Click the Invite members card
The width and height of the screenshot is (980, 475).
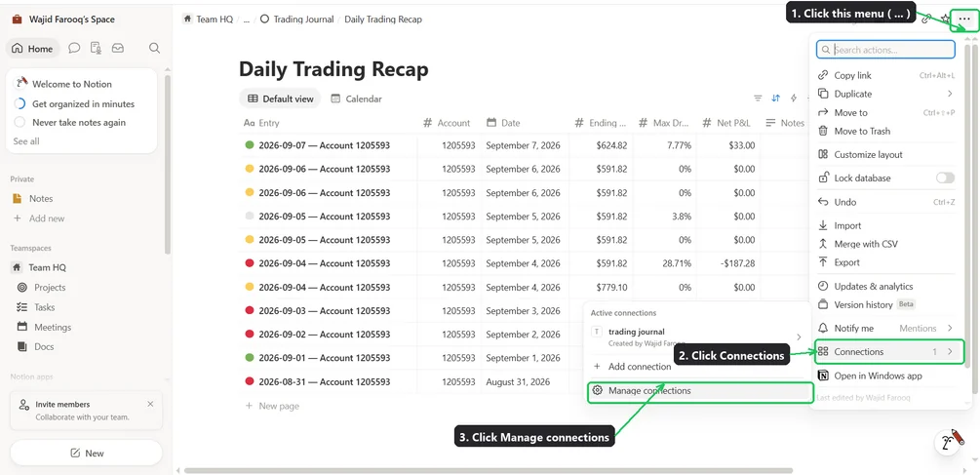pos(86,411)
